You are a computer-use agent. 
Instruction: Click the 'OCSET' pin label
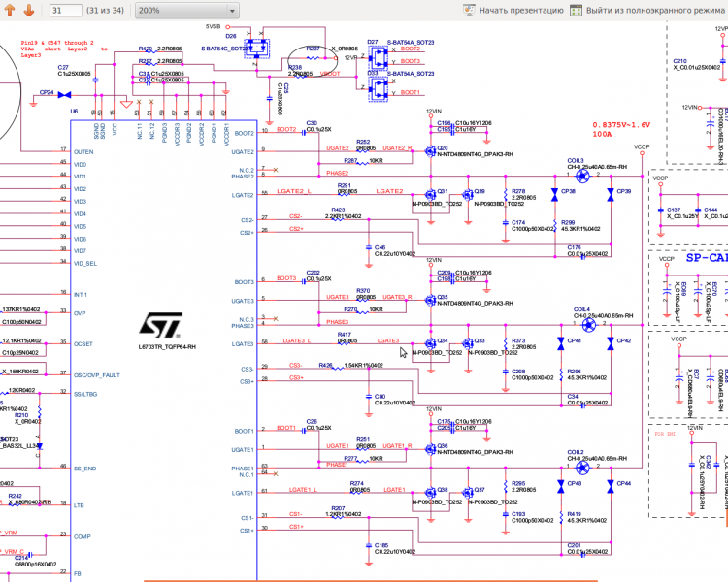(83, 344)
